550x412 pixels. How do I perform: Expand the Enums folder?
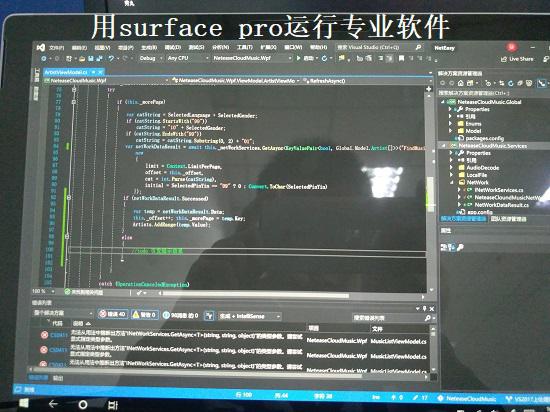451,123
